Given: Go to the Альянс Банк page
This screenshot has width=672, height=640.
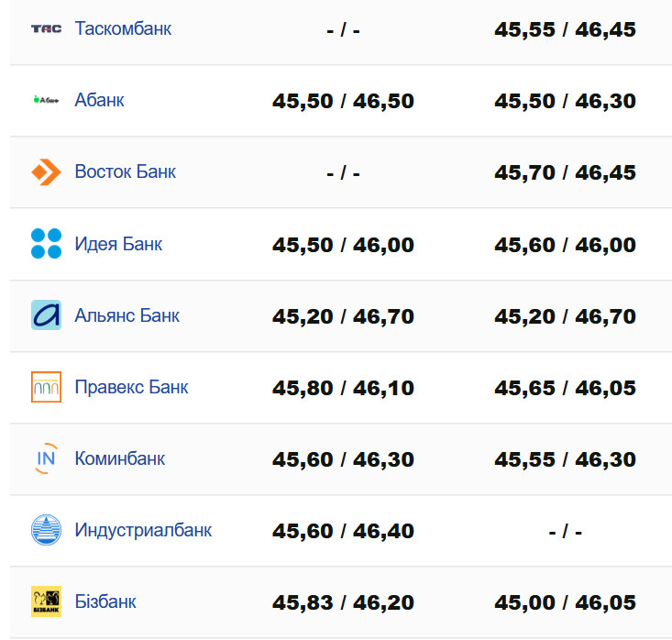Looking at the screenshot, I should tap(127, 315).
